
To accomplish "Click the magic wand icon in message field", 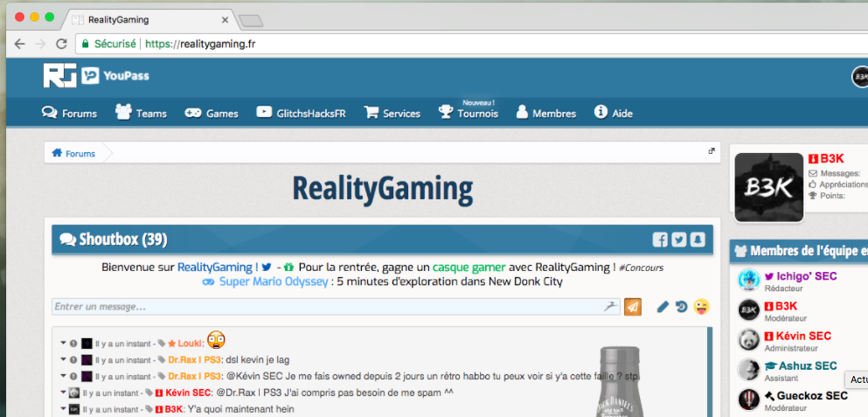I will pos(611,306).
